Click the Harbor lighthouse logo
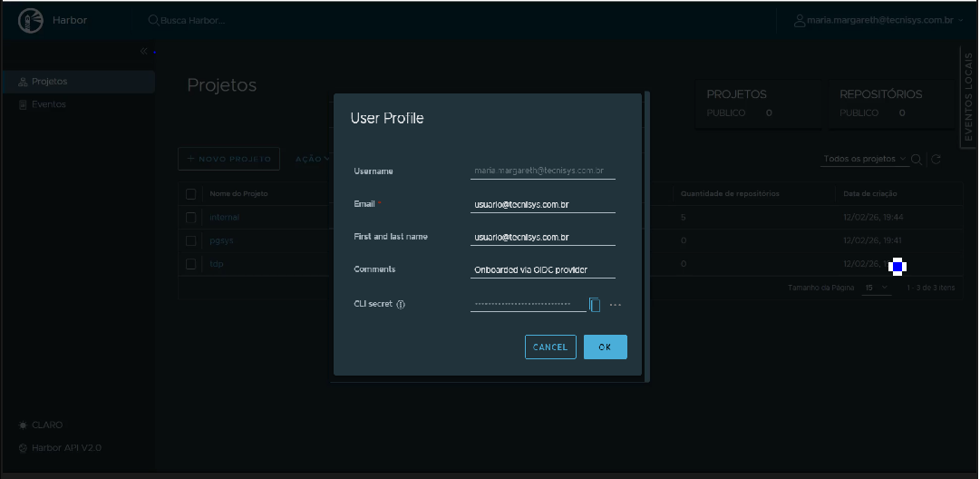The image size is (980, 479). [x=31, y=20]
